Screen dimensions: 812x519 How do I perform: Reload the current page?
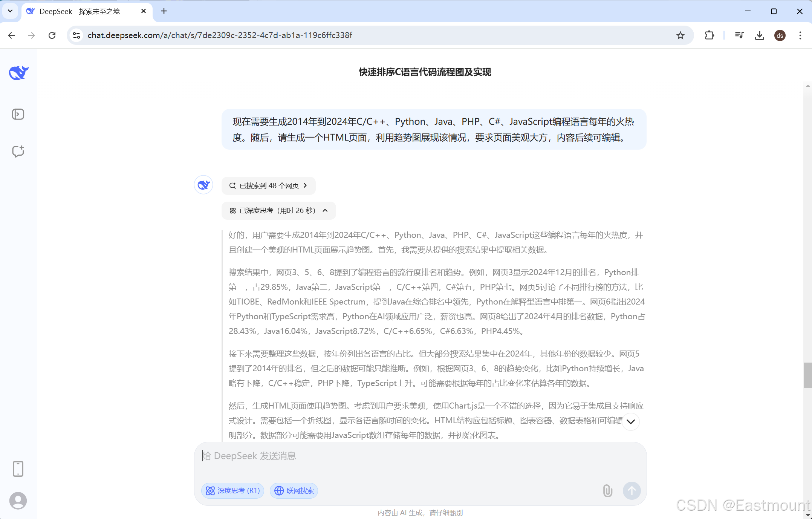[x=52, y=35]
